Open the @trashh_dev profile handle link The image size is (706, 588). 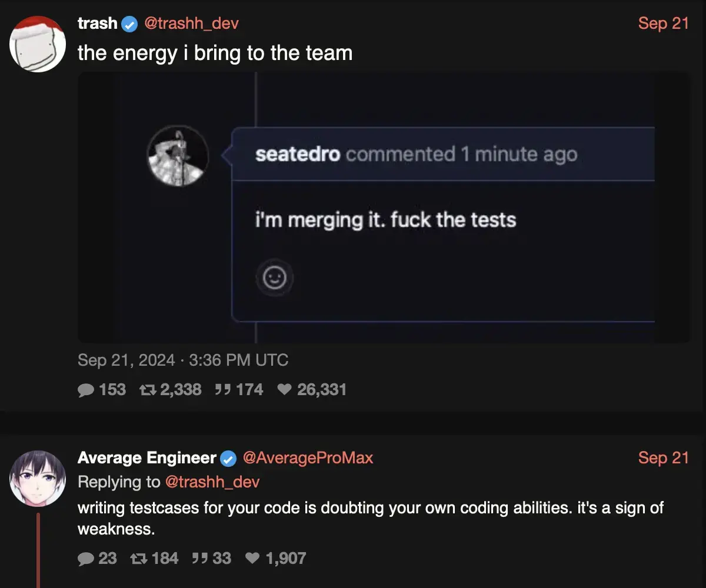point(192,24)
